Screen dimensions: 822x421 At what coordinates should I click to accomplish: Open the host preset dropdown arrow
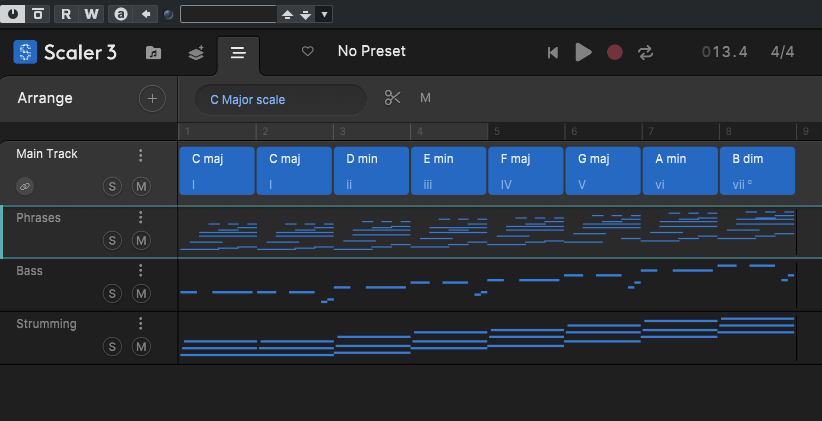[x=325, y=14]
